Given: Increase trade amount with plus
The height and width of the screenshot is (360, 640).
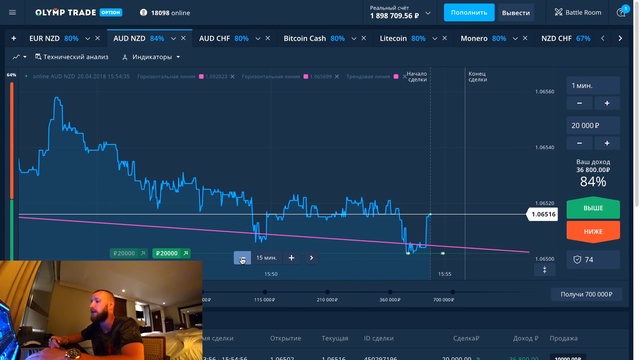Looking at the screenshot, I should tap(607, 143).
